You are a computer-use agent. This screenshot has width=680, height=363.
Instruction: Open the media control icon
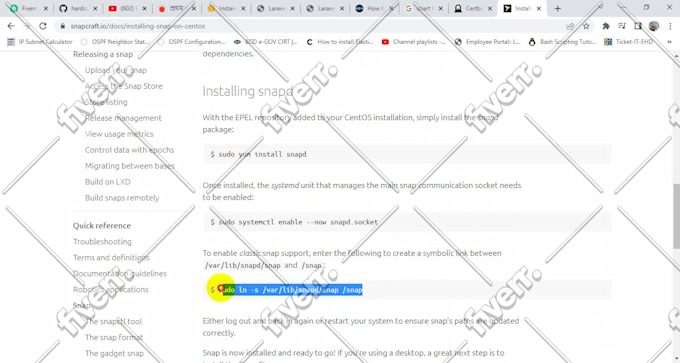click(622, 26)
